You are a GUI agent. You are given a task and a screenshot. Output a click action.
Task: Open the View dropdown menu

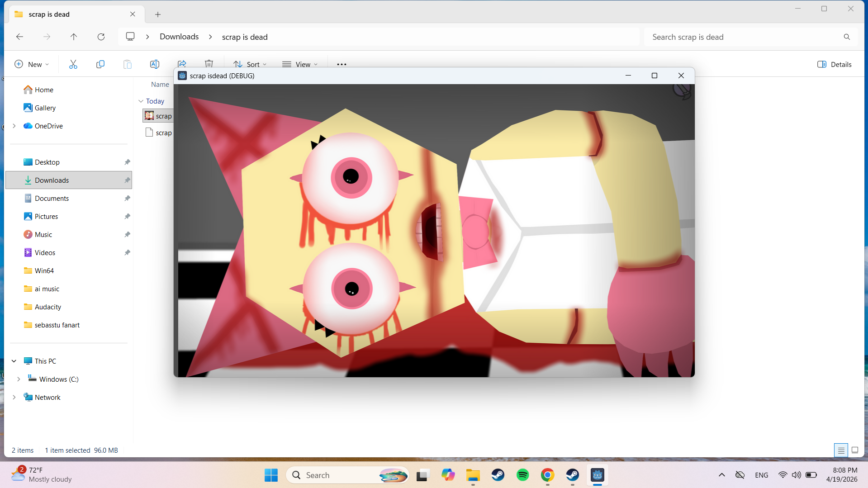point(300,64)
